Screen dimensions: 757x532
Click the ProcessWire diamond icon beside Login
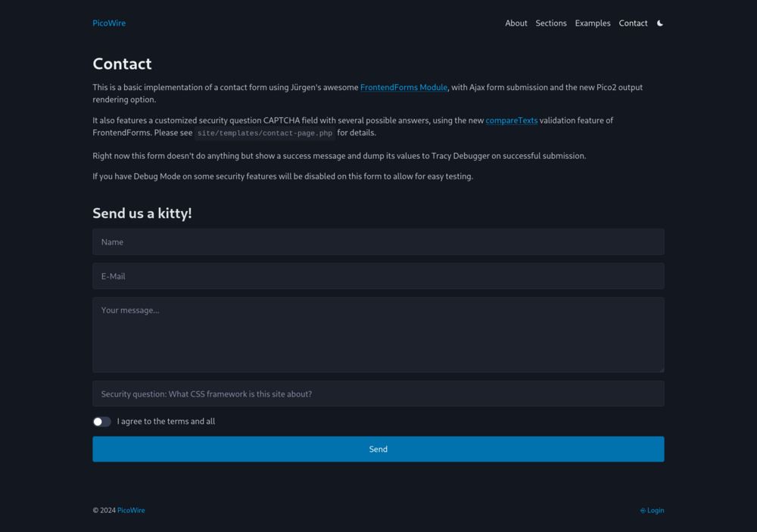[642, 510]
